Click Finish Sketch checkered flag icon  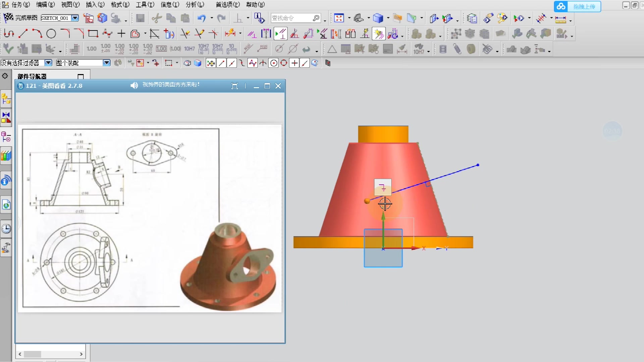[x=8, y=17]
